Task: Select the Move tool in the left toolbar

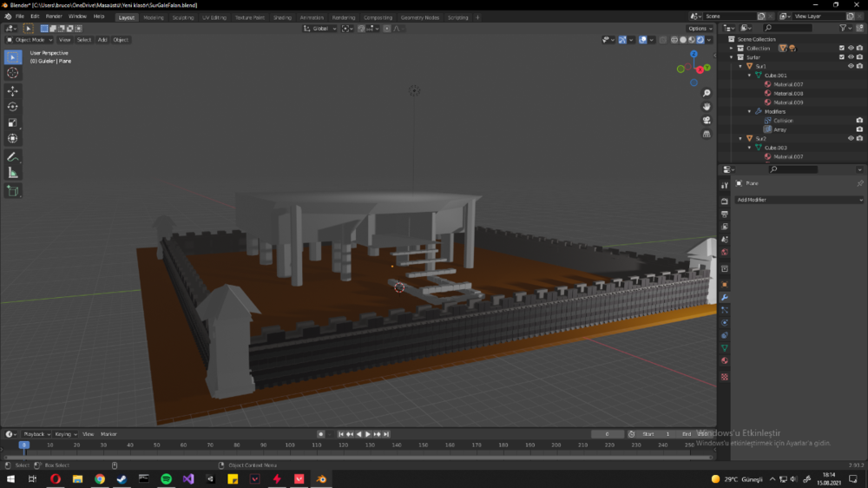Action: [x=13, y=91]
